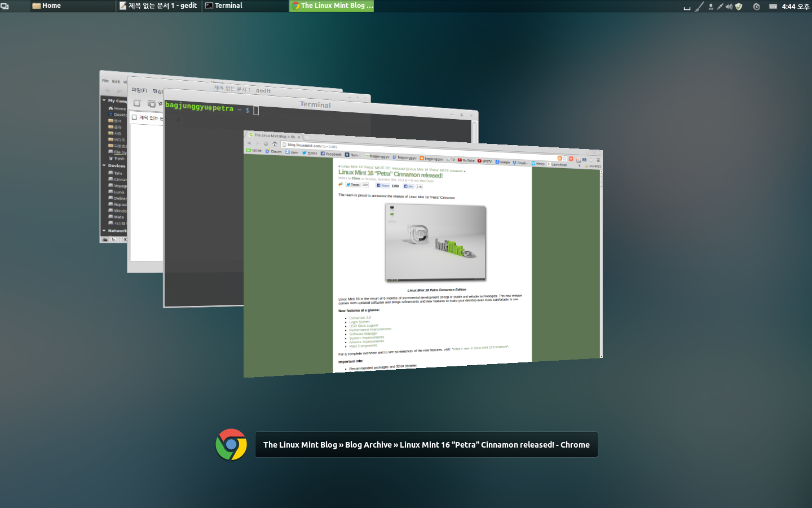
Task: Open the File menu in the Home file manager
Action: [x=105, y=81]
